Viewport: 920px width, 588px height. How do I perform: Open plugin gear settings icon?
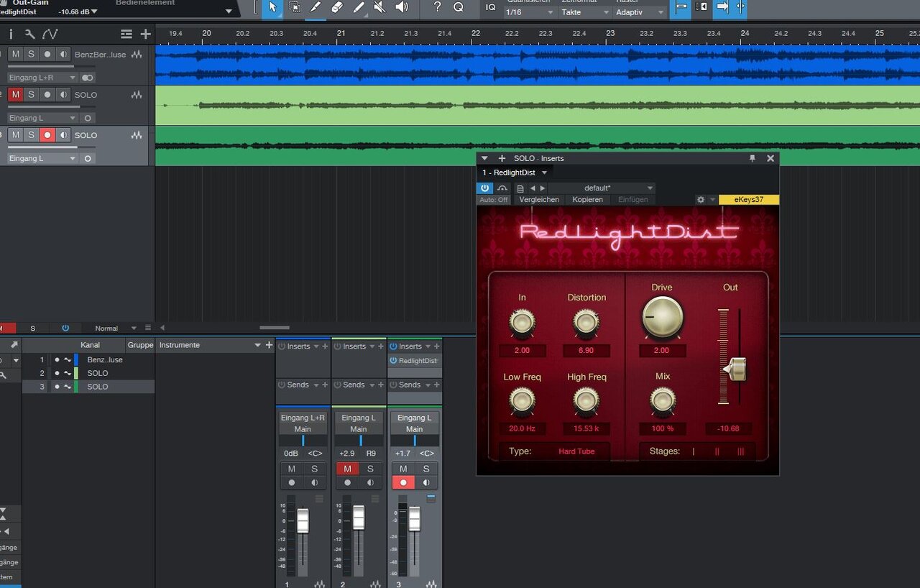pos(701,200)
